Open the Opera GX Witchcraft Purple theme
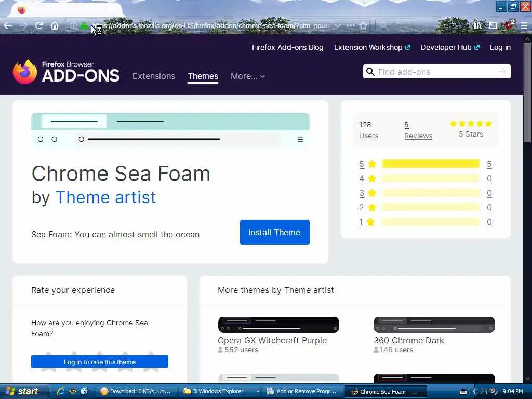This screenshot has height=399, width=532. [272, 340]
